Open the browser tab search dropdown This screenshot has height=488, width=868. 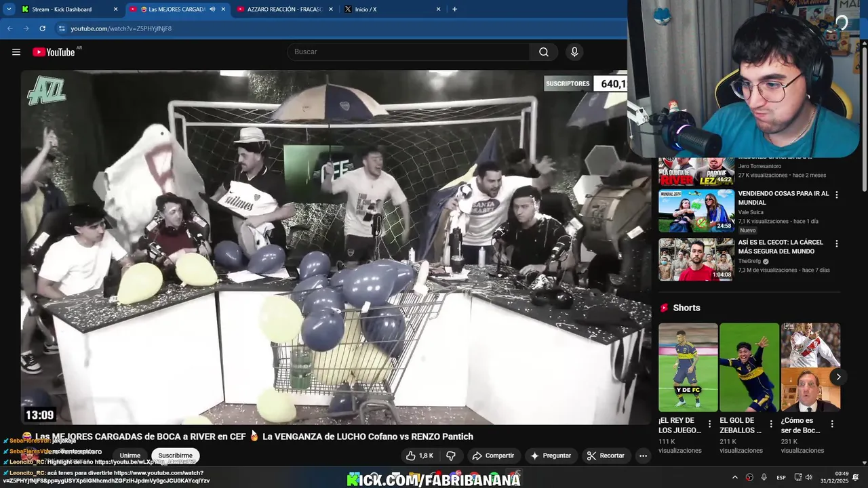click(9, 9)
